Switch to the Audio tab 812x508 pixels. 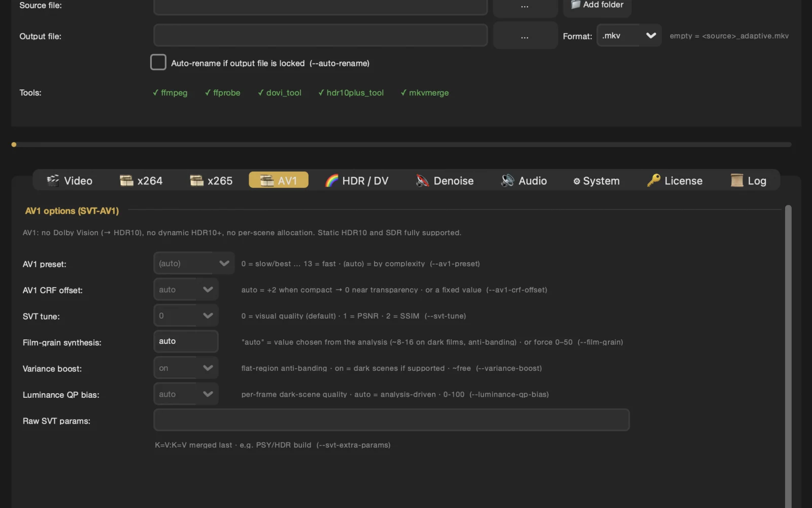[524, 180]
